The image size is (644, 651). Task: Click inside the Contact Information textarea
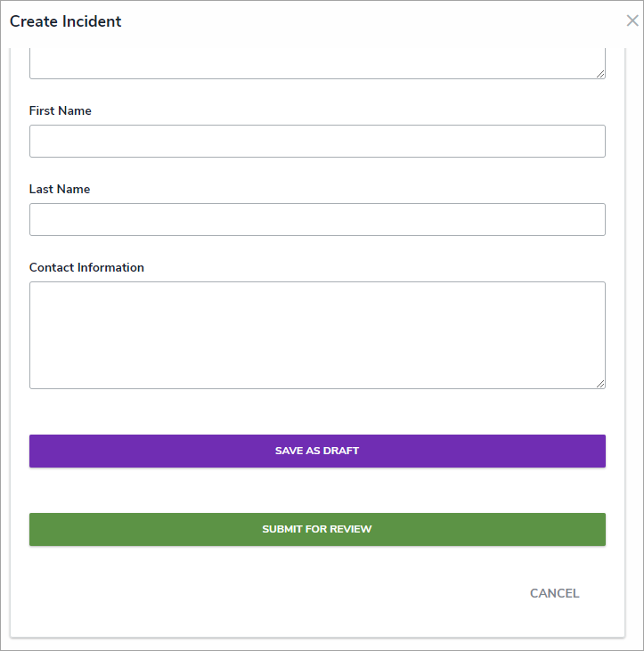(317, 335)
